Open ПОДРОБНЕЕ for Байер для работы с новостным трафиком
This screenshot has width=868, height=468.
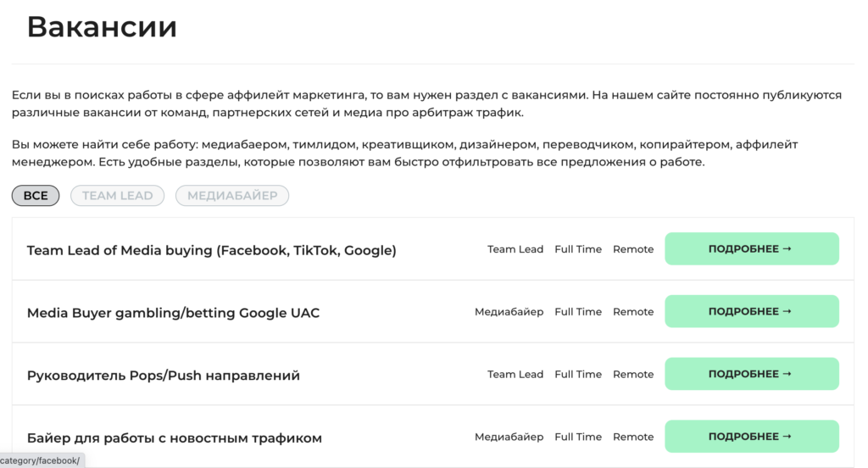(752, 437)
